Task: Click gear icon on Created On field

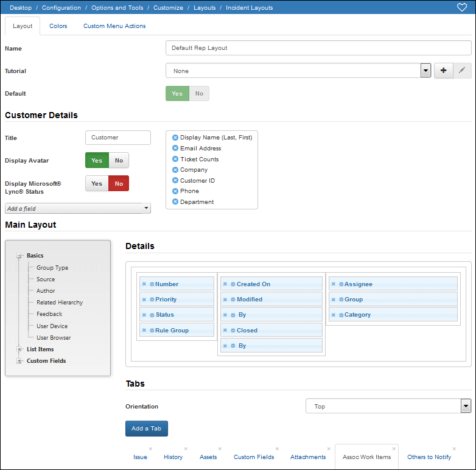Action: tap(233, 284)
